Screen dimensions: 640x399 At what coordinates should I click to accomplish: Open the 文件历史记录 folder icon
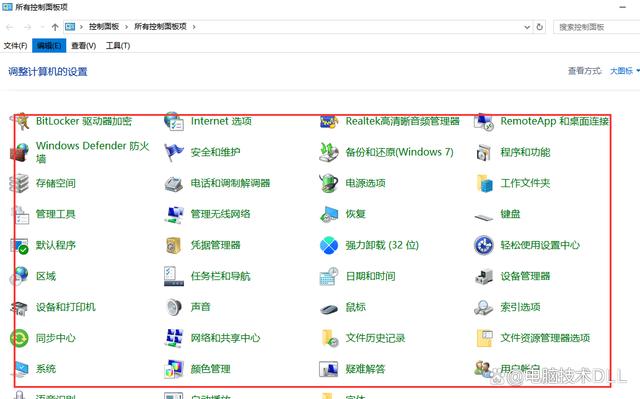(x=330, y=338)
